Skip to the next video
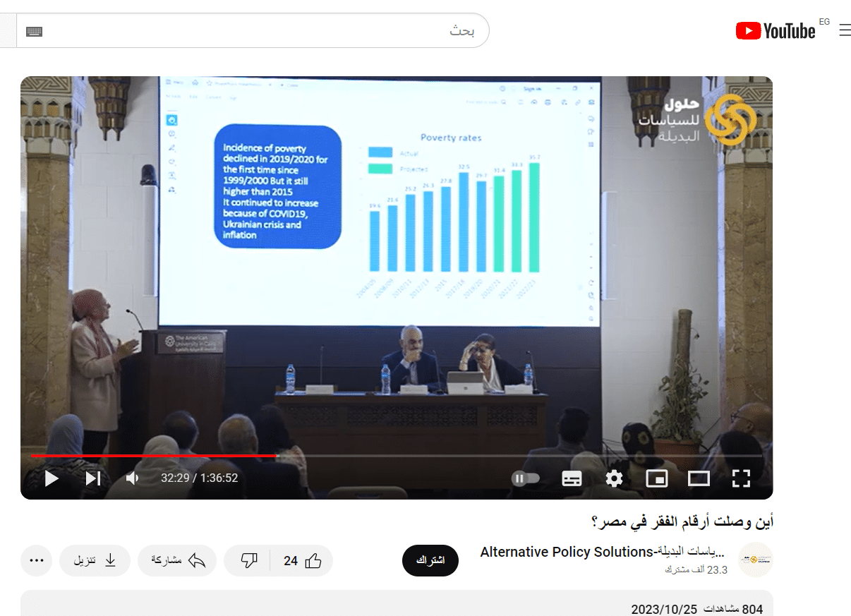This screenshot has height=616, width=851. pos(92,478)
